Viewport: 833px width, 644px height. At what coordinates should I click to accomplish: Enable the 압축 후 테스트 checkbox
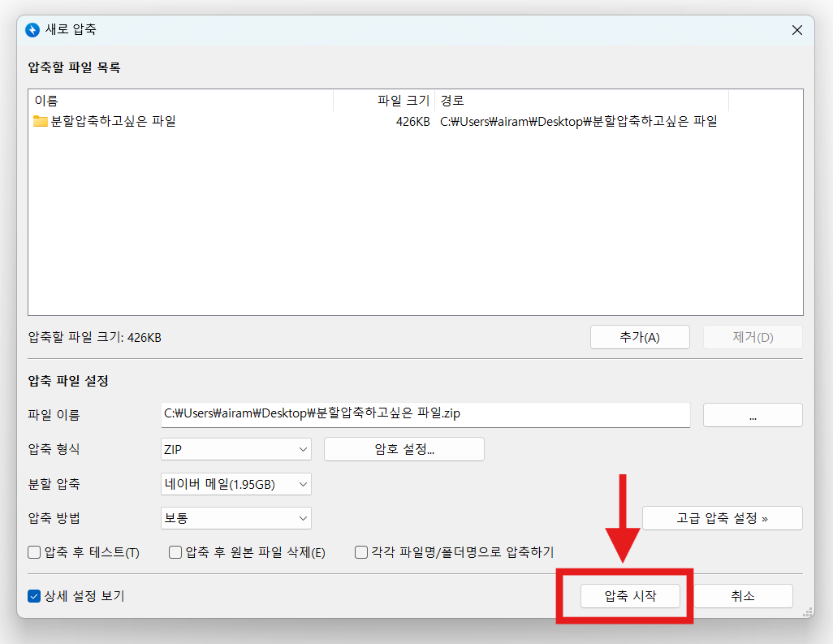point(33,551)
